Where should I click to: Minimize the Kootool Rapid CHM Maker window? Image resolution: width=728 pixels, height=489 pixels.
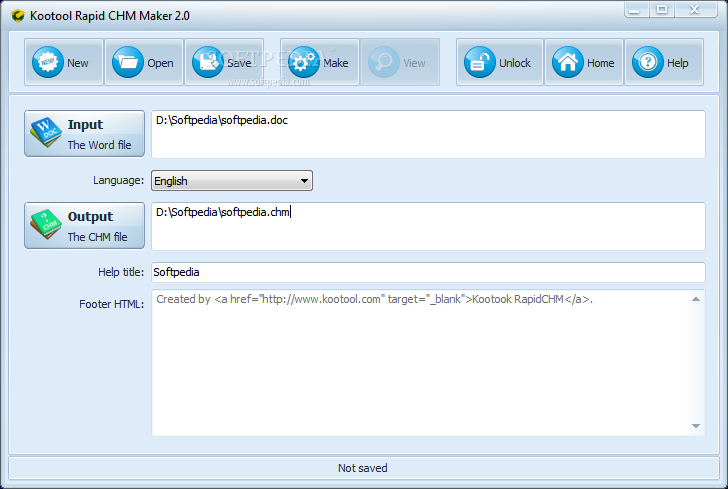[637, 9]
